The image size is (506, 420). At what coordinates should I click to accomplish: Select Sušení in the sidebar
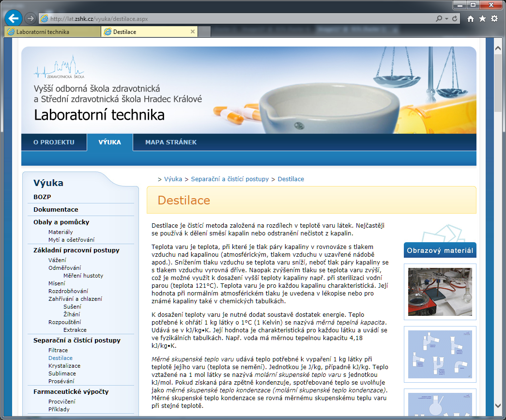72,307
